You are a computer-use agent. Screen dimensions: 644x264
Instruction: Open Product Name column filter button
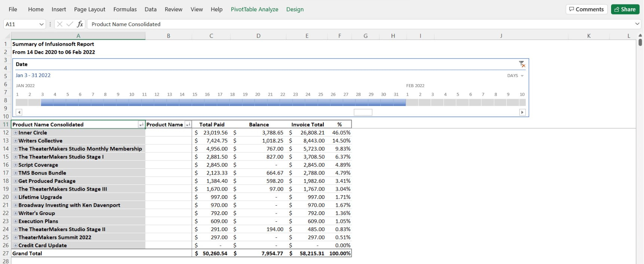188,125
